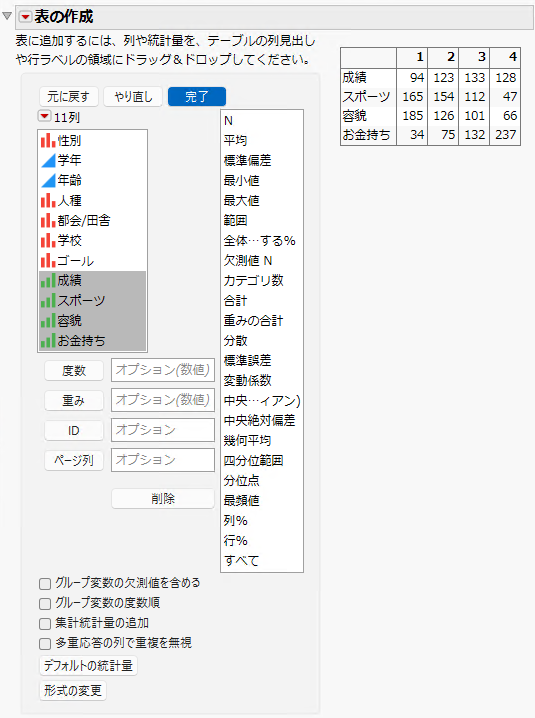
Task: Click the 度数 optional numeric field
Action: click(163, 370)
